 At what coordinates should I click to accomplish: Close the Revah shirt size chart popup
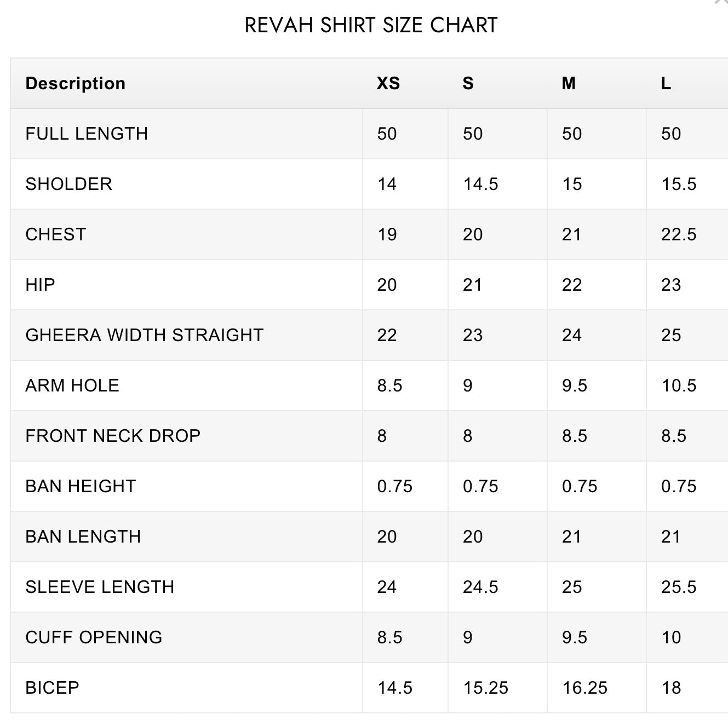tap(722, 2)
